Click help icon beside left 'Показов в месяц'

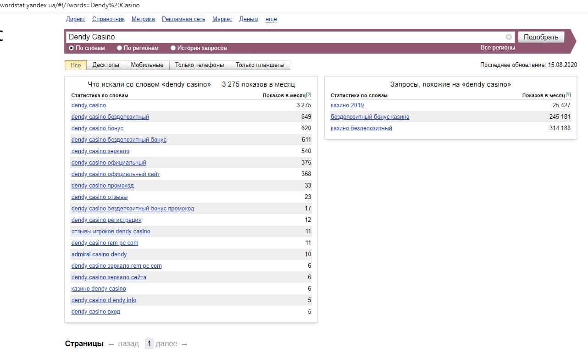click(x=309, y=95)
